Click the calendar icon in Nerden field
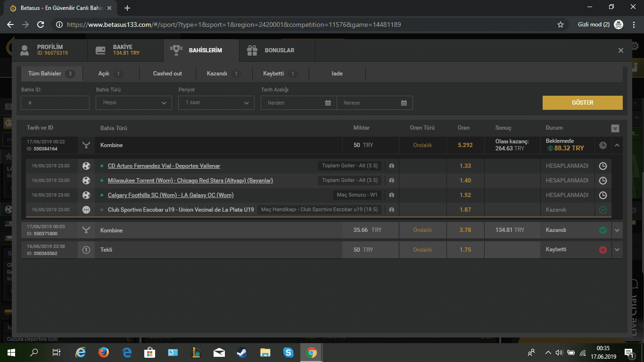Screen dimensions: 644x362 (x=328, y=103)
